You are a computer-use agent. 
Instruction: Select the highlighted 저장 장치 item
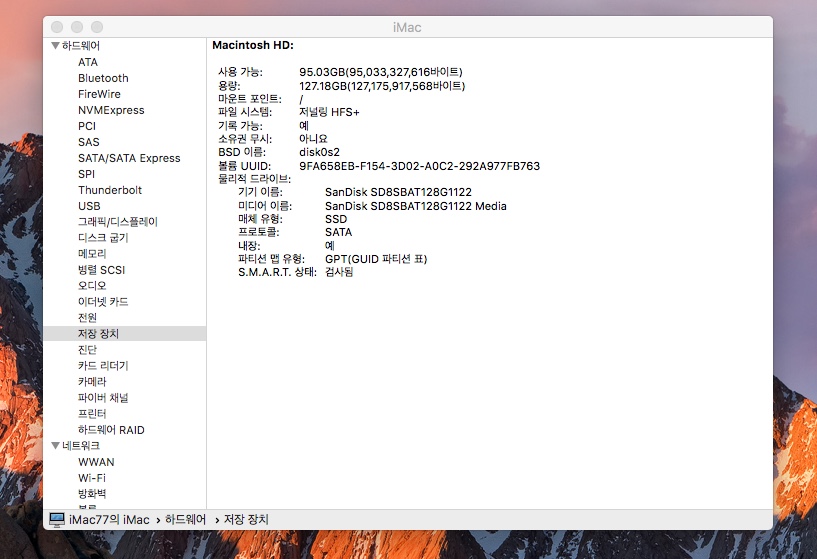click(98, 334)
